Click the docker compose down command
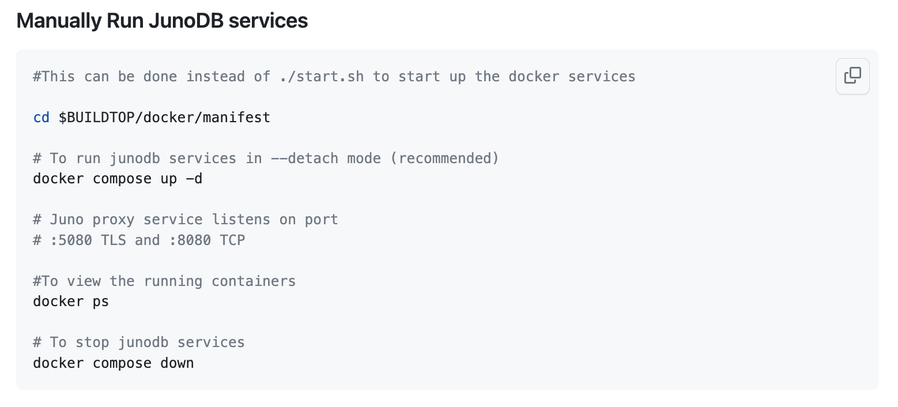 (x=113, y=362)
